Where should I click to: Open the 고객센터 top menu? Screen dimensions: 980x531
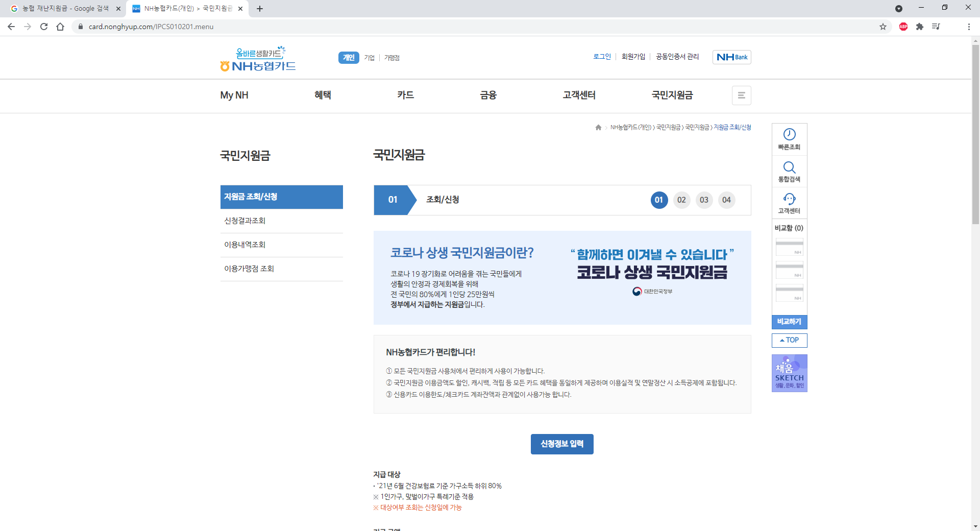click(579, 95)
